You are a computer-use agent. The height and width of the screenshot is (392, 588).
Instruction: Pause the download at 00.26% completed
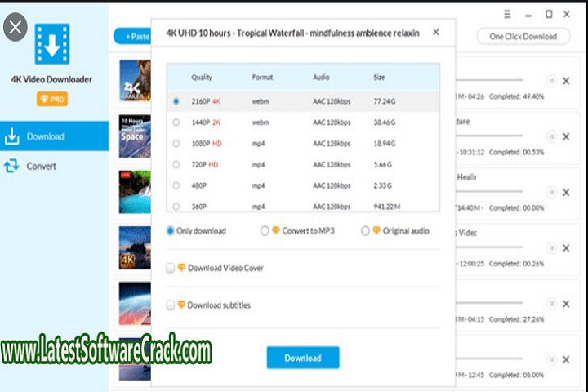click(x=551, y=248)
